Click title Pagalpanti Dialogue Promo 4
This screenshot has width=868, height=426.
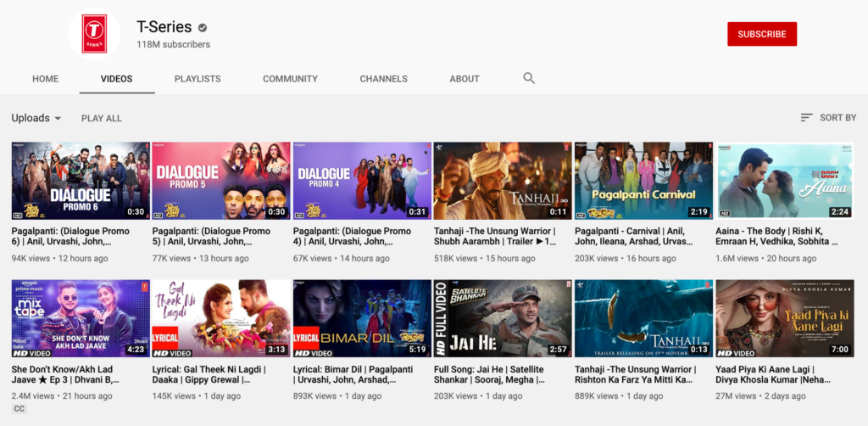tap(352, 237)
